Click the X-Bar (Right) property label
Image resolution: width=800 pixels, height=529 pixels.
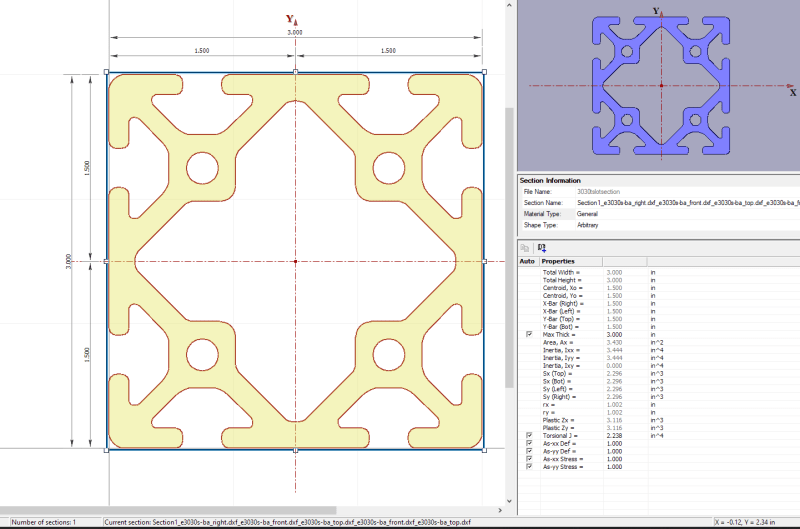(563, 304)
